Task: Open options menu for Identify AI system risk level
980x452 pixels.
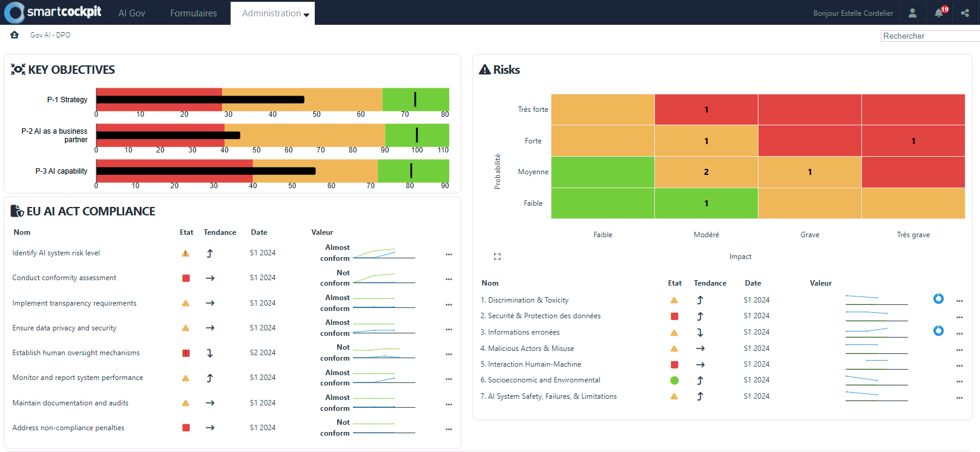Action: click(449, 254)
